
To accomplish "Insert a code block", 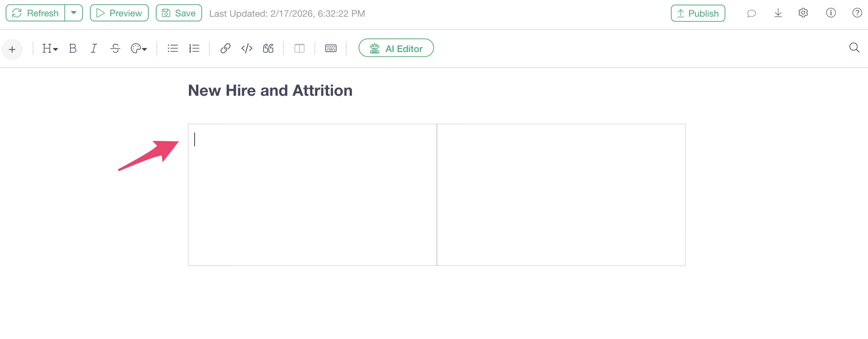I will pos(247,49).
